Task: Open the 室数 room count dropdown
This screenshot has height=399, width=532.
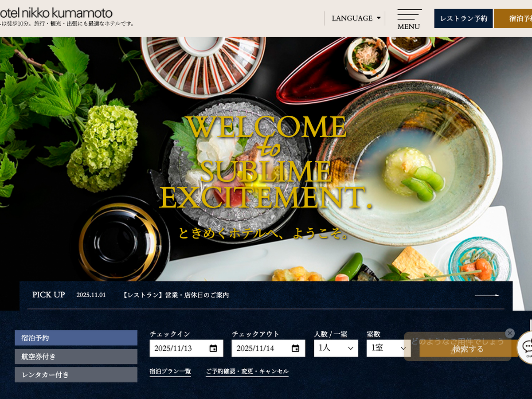Action: (x=388, y=348)
